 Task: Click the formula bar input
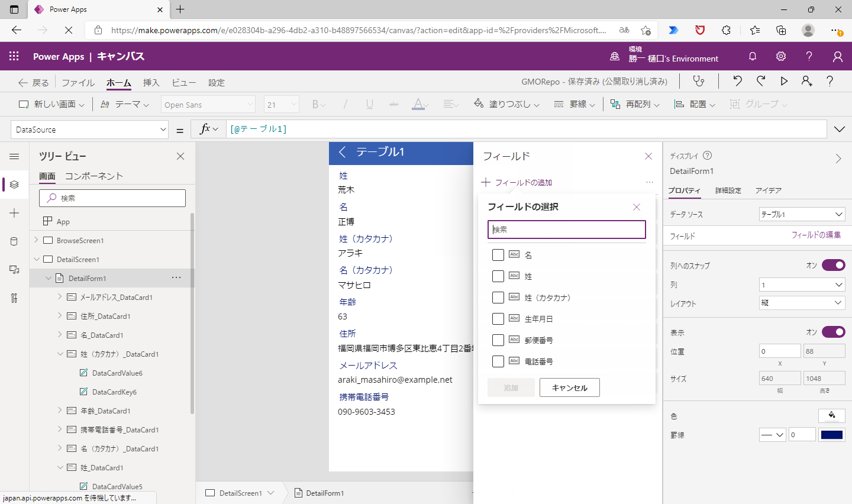526,129
